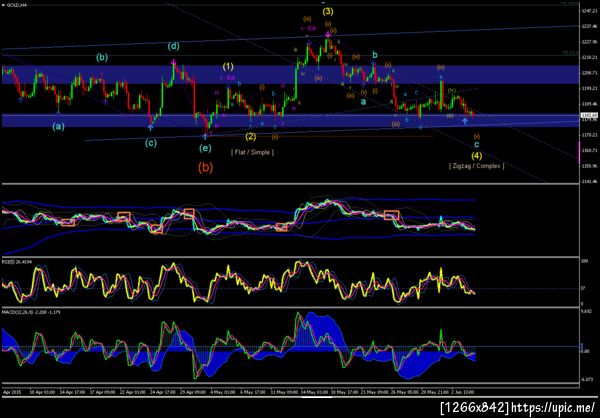
Task: Select the blue up arrow above wave (c) label
Action: click(x=151, y=127)
